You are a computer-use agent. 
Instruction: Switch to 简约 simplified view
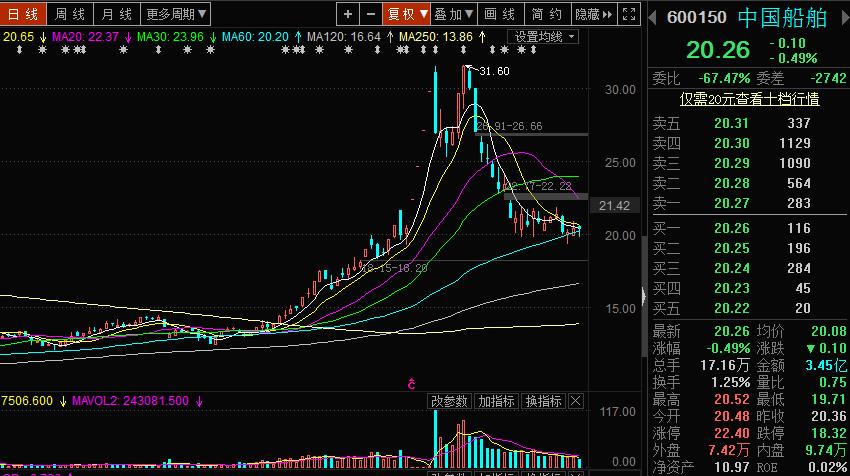(548, 14)
